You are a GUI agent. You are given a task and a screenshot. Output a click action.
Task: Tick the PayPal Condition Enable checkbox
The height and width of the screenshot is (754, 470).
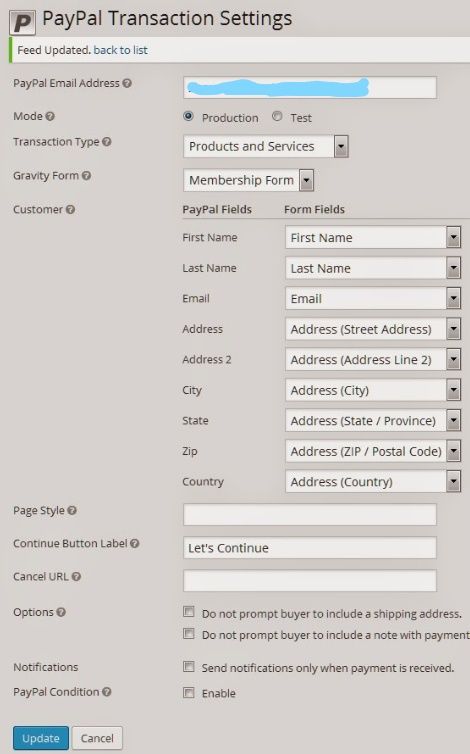(x=189, y=692)
